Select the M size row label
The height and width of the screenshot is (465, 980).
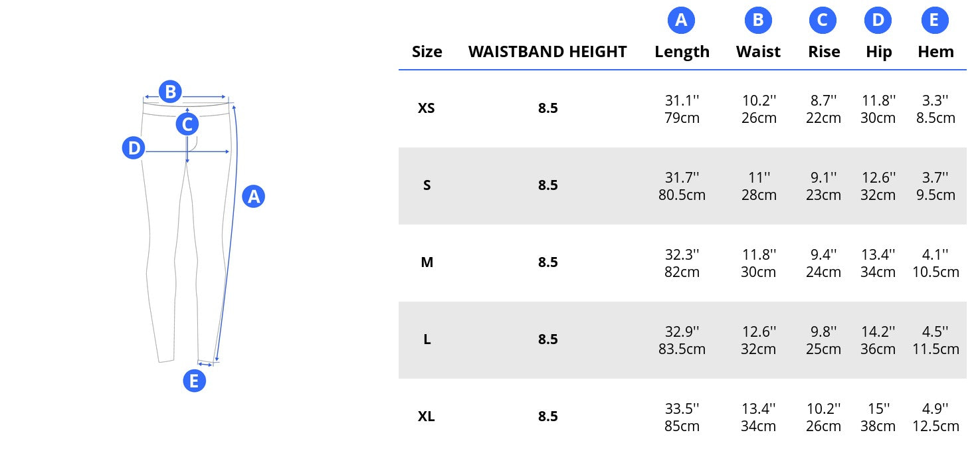tap(427, 262)
